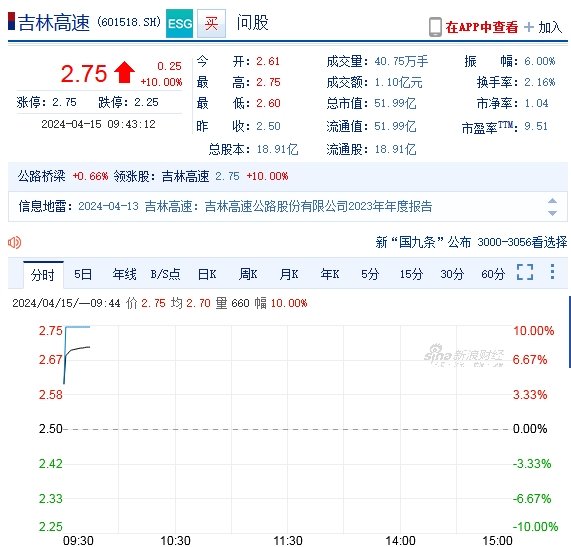Image resolution: width=571 pixels, height=547 pixels.
Task: Click the blue price line on chart
Action: click(x=77, y=327)
